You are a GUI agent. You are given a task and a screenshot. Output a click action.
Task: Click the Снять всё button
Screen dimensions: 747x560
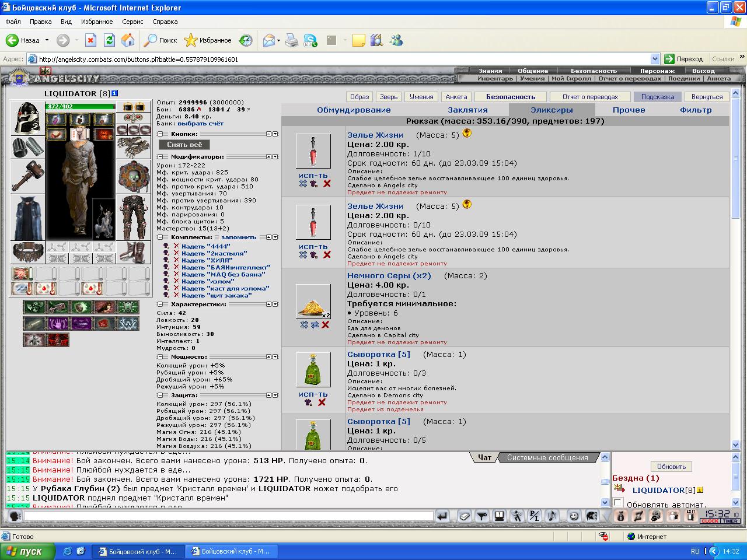point(184,145)
